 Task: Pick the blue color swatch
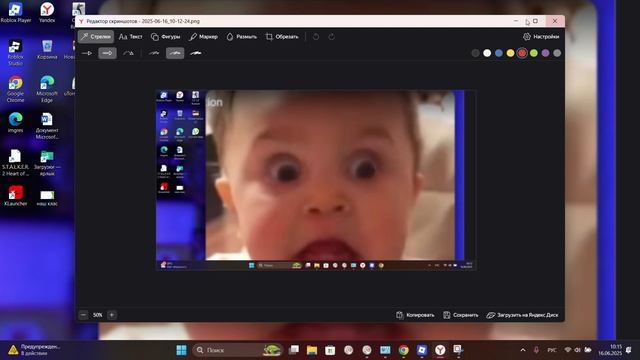[x=499, y=53]
